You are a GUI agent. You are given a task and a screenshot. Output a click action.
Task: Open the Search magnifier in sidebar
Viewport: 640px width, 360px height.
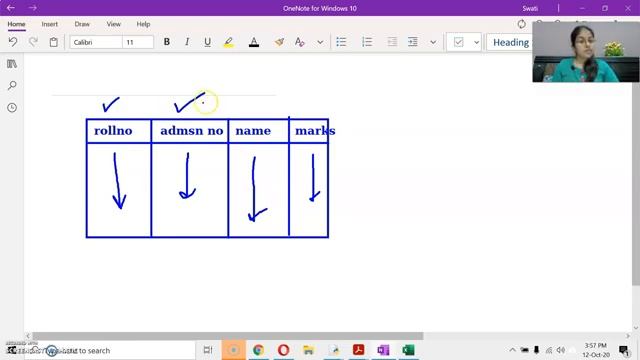click(12, 85)
